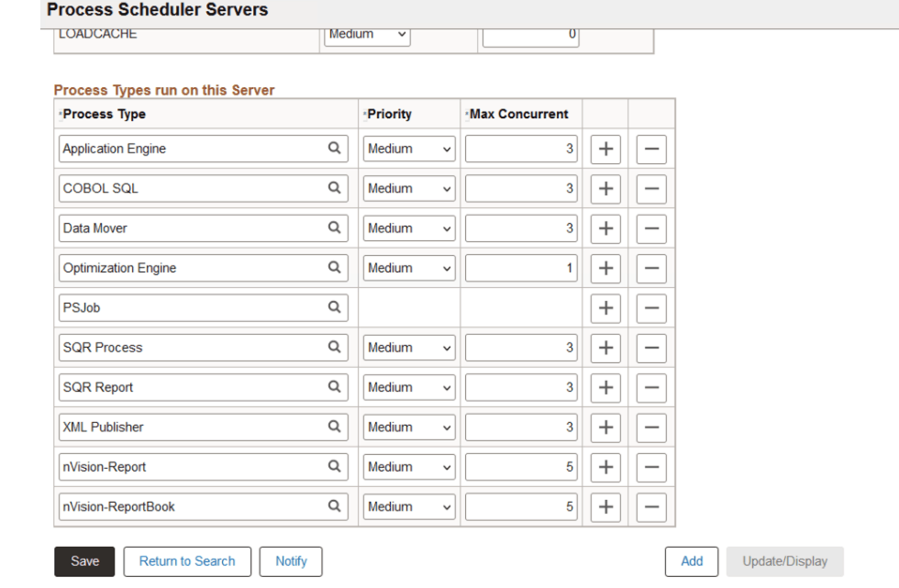Click Return to Search
Screen dimensions: 899x588
tap(187, 560)
